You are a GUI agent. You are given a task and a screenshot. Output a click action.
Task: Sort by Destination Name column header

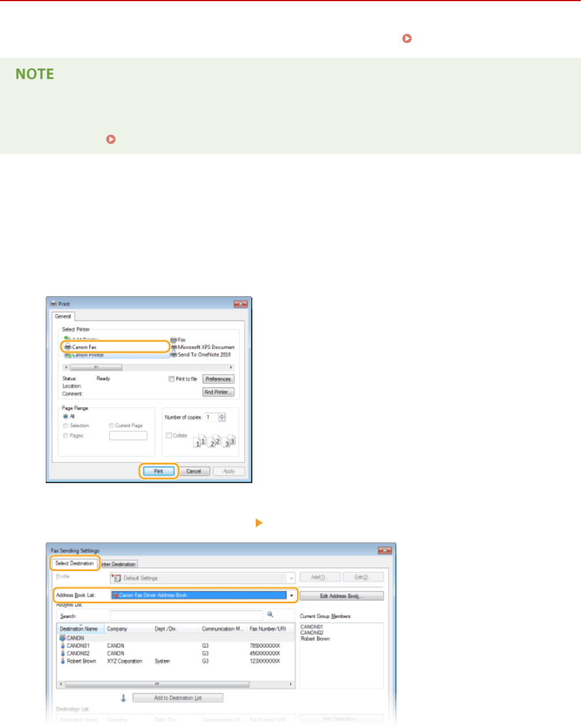[x=81, y=629]
